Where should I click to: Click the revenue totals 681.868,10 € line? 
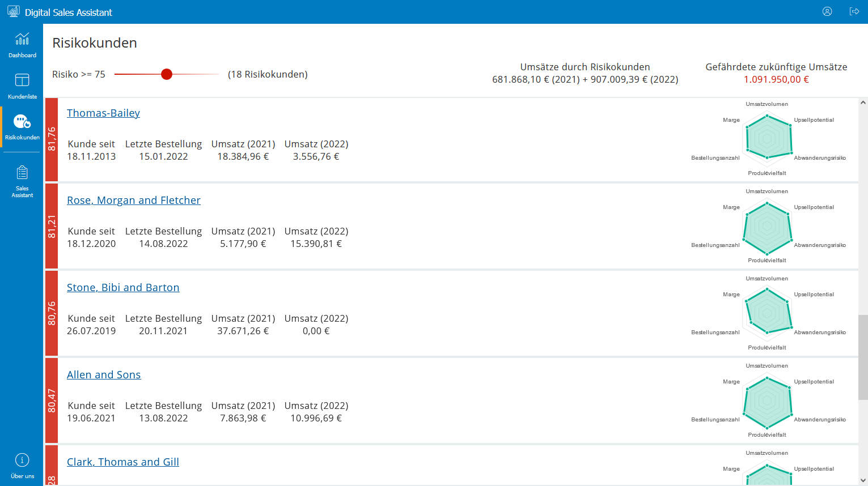pos(585,79)
